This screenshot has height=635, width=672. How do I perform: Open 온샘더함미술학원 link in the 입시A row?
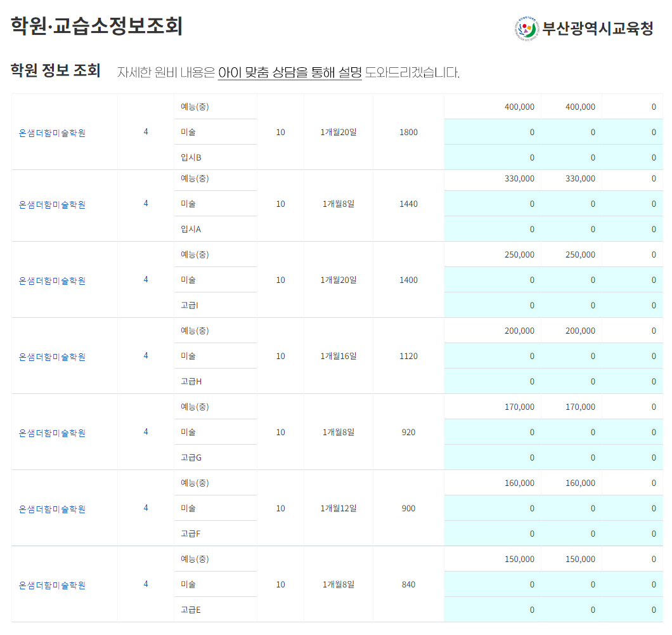coord(52,204)
